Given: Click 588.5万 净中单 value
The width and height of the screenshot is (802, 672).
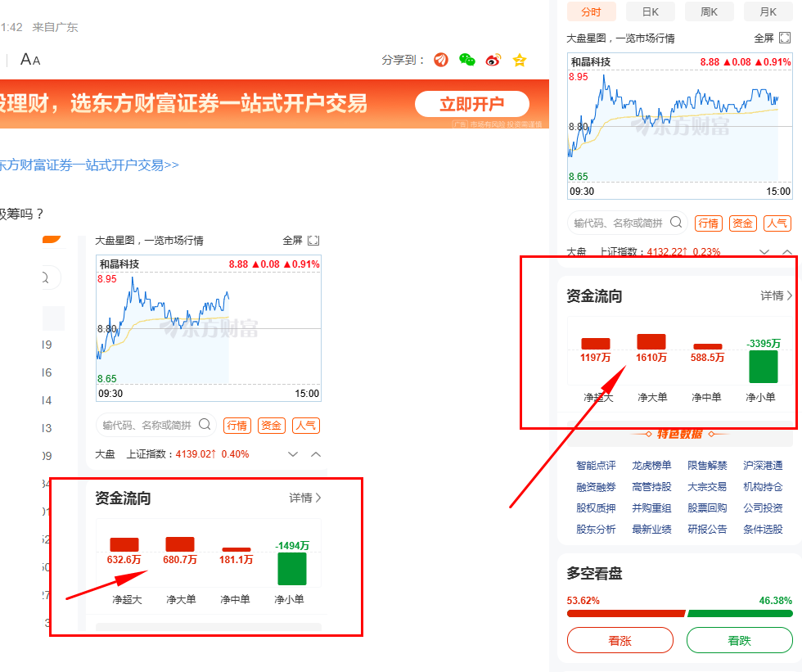Looking at the screenshot, I should (707, 358).
